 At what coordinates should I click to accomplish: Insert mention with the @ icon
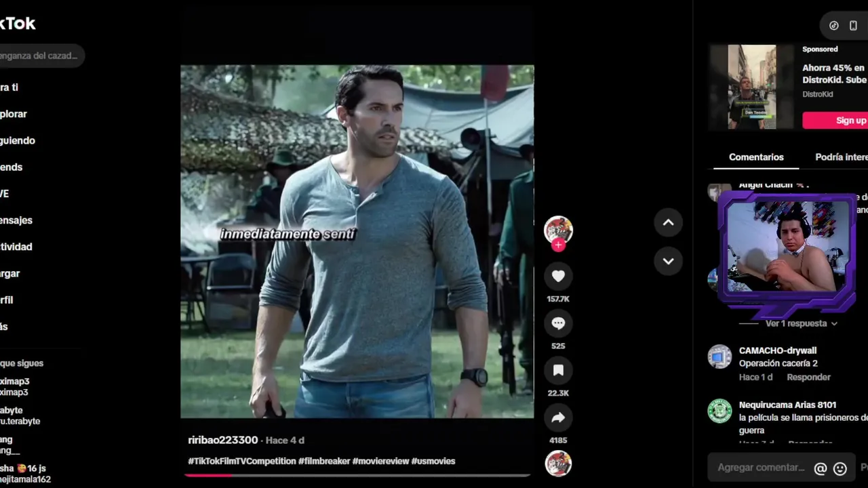[x=821, y=468]
